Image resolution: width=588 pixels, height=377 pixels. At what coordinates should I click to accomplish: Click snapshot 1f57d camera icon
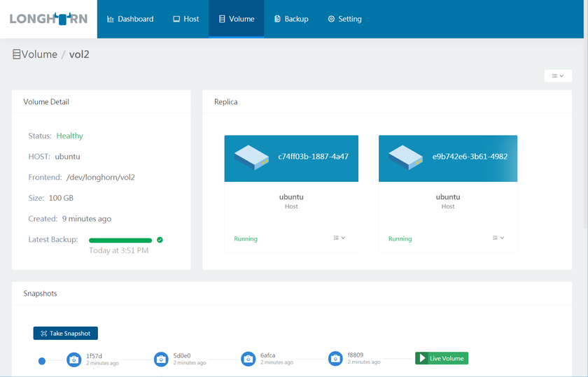coord(73,359)
